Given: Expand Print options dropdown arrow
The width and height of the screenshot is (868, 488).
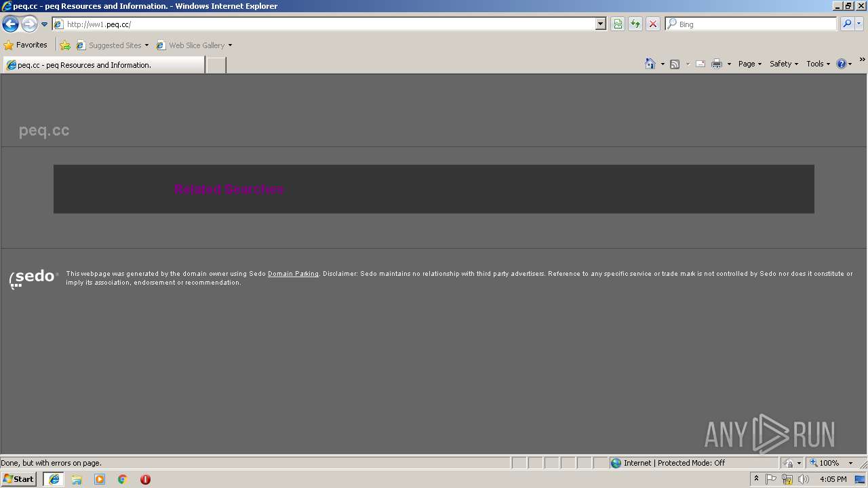Looking at the screenshot, I should click(729, 64).
